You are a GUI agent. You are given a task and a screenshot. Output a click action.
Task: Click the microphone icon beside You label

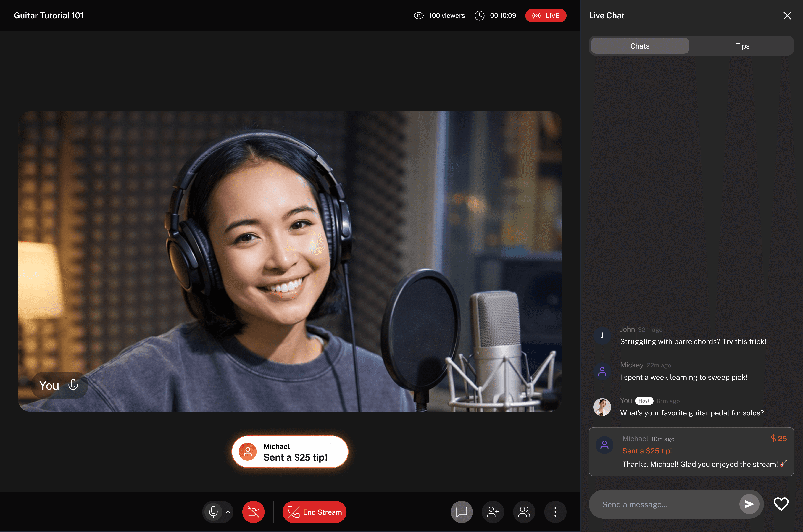click(x=73, y=385)
